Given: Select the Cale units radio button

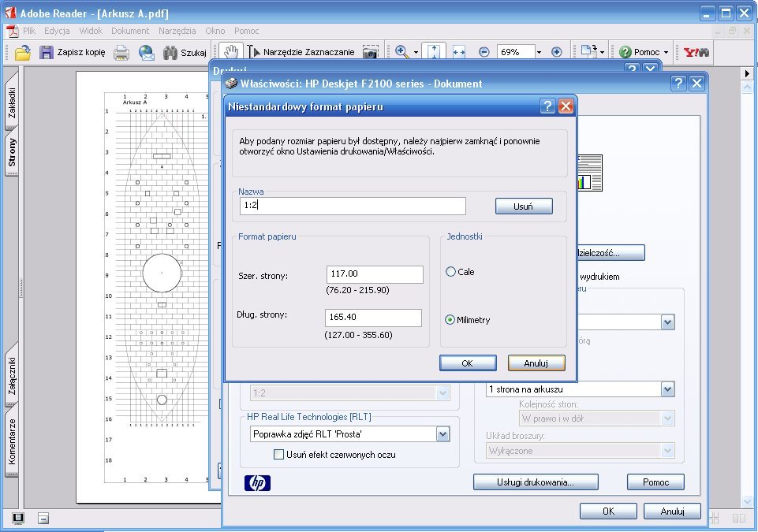Looking at the screenshot, I should coord(451,272).
